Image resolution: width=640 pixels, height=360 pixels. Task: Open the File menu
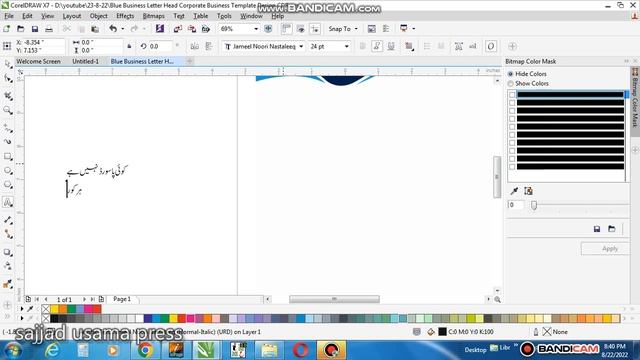click(9, 16)
